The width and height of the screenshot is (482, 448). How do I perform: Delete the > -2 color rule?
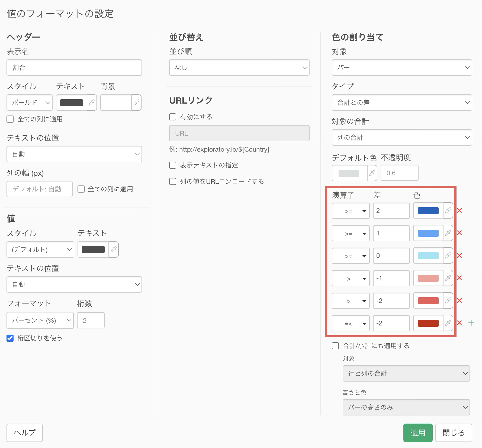tap(459, 300)
